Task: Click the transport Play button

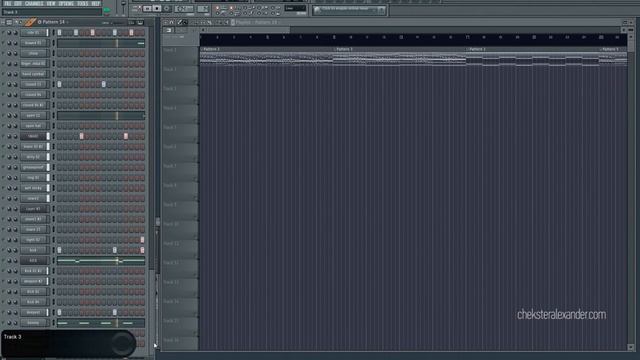Action: [x=147, y=9]
